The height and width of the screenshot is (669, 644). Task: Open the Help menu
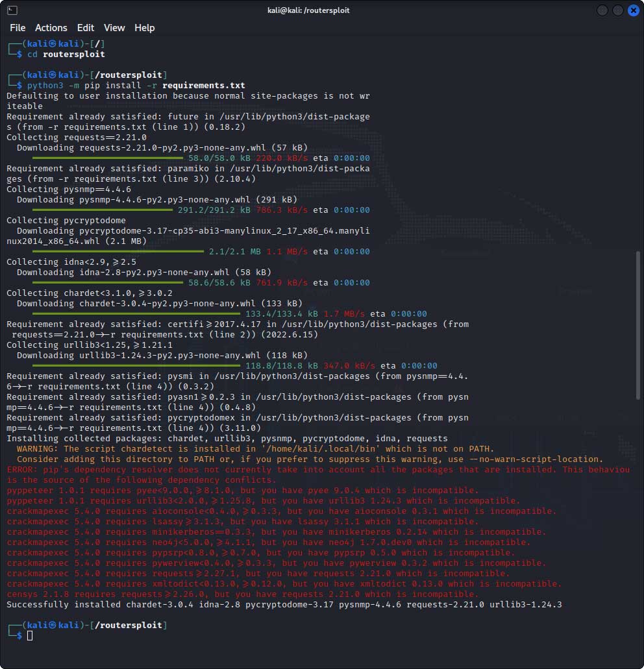145,28
